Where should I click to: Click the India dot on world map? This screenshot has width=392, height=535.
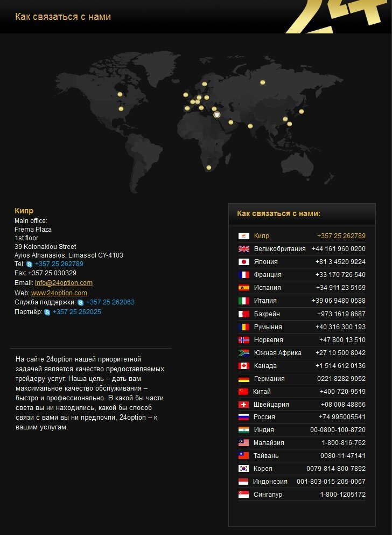(250, 126)
